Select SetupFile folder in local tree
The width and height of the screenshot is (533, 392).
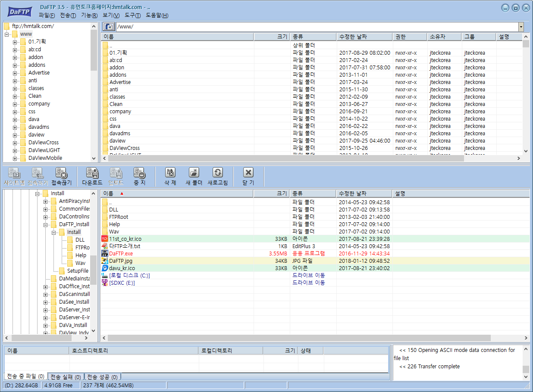click(78, 271)
